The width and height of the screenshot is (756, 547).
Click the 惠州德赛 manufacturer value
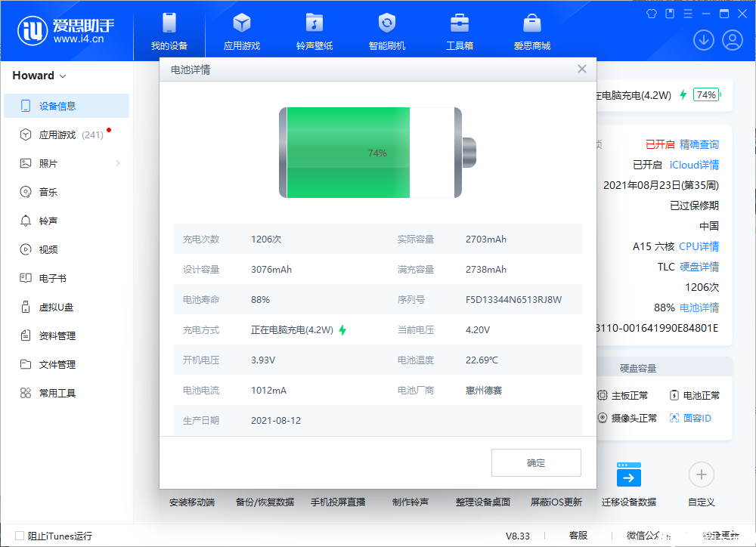click(x=484, y=391)
